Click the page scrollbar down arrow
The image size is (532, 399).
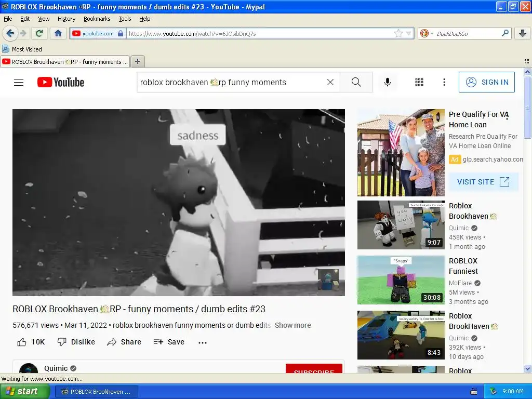pos(527,369)
